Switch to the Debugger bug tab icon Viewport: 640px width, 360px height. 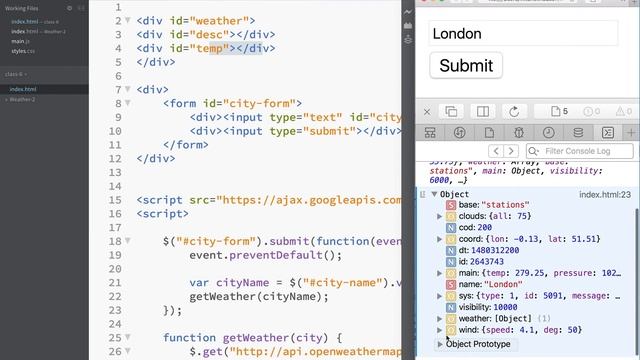pyautogui.click(x=519, y=133)
